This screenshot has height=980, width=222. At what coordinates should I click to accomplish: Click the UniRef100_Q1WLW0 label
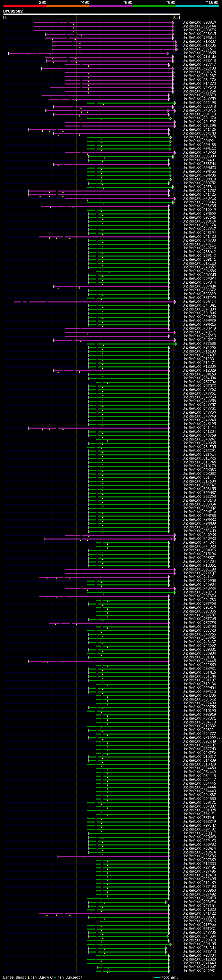click(199, 57)
